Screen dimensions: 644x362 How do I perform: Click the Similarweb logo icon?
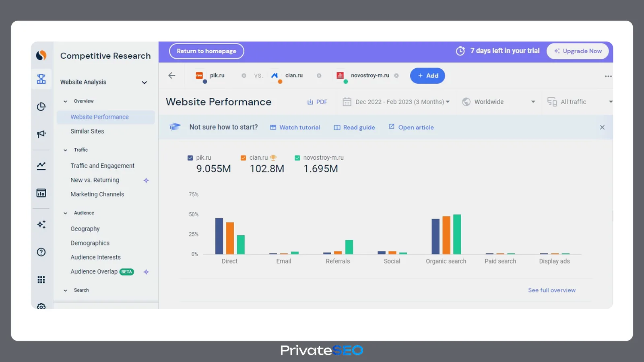click(41, 55)
